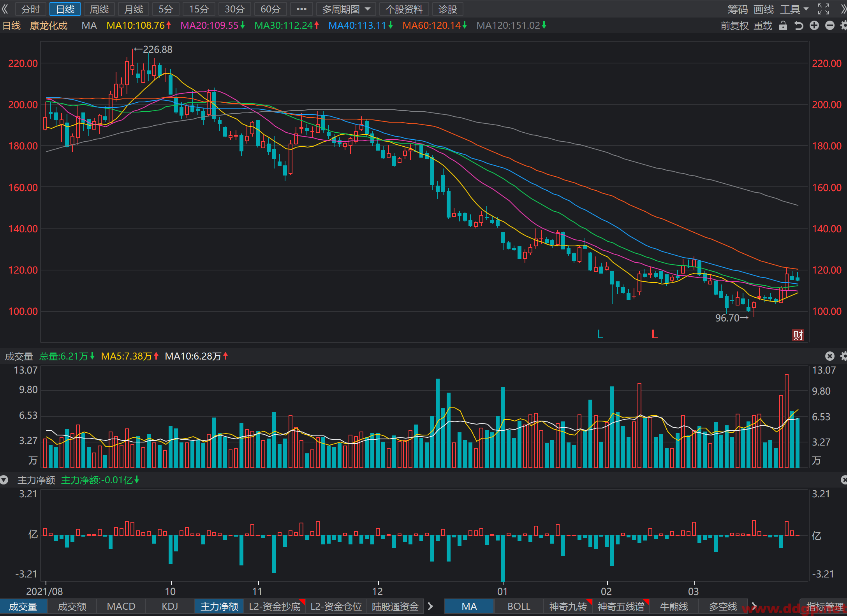
Task: Open 前复权 adjustment dropdown
Action: pos(734,26)
